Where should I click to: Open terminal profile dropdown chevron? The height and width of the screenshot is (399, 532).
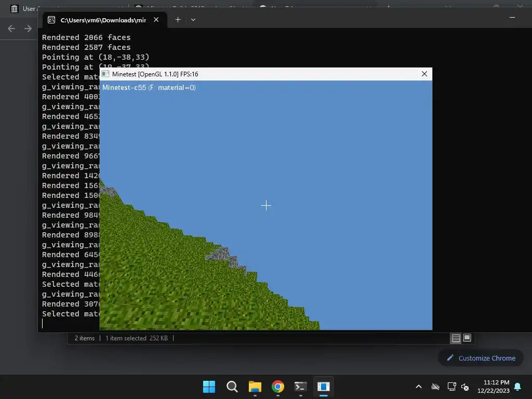point(193,20)
